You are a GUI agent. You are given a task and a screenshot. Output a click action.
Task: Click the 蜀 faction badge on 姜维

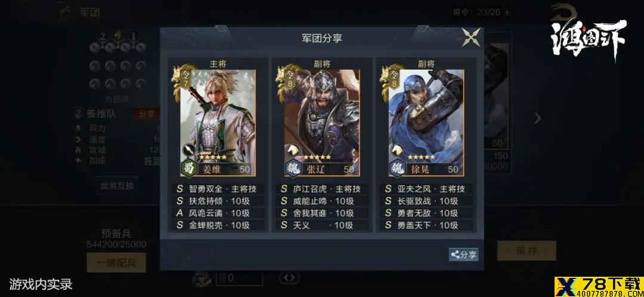[188, 168]
